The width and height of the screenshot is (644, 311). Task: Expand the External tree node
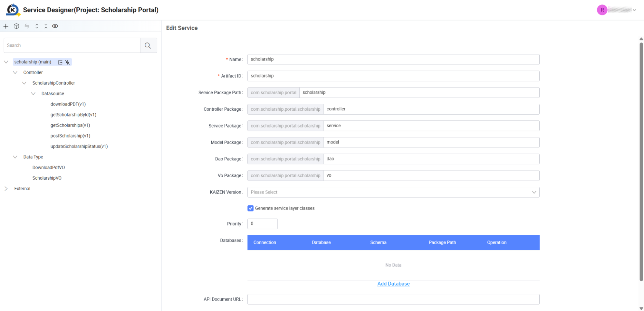6,189
